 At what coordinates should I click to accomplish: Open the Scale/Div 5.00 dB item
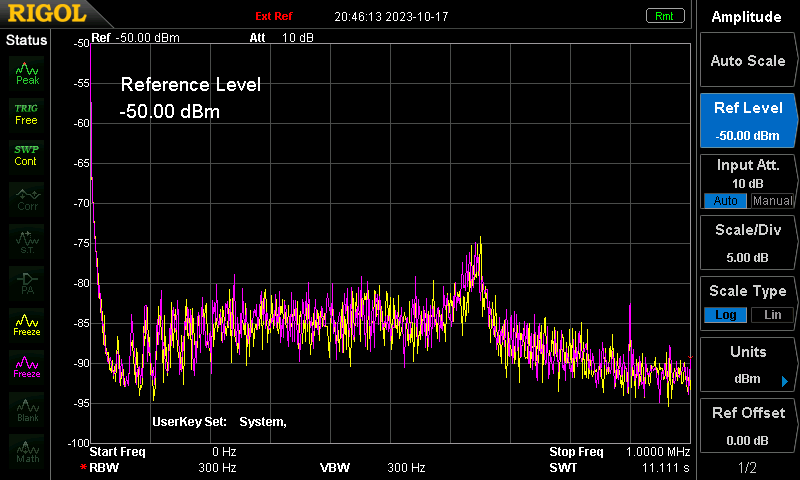coord(747,243)
